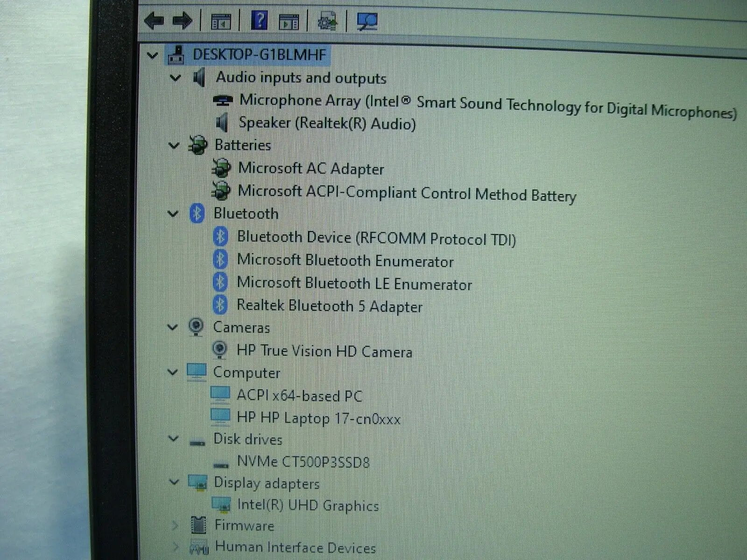
Task: Select Realtek Bluetooth 5 Adapter entry
Action: click(329, 306)
